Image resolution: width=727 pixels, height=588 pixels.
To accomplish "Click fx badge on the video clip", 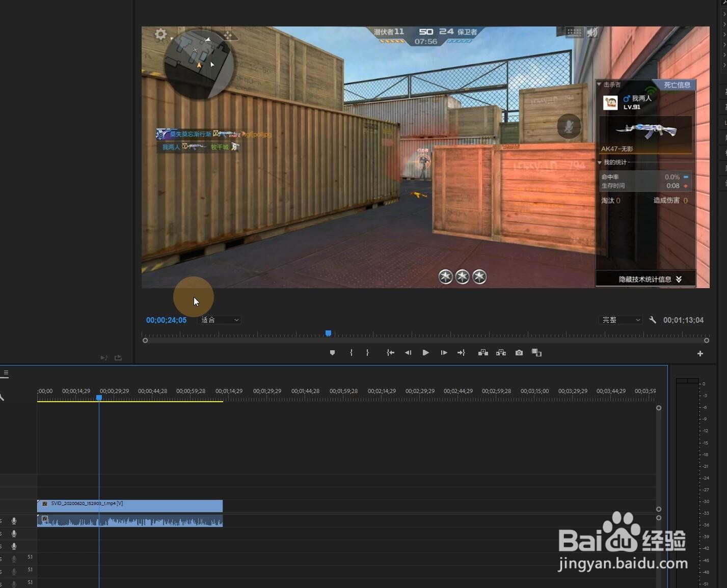I will 45,504.
